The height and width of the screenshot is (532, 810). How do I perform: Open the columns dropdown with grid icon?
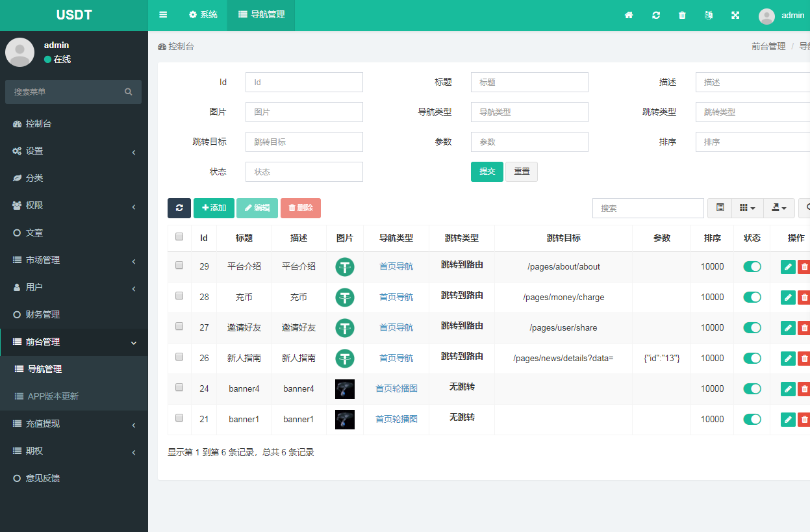[x=748, y=208]
